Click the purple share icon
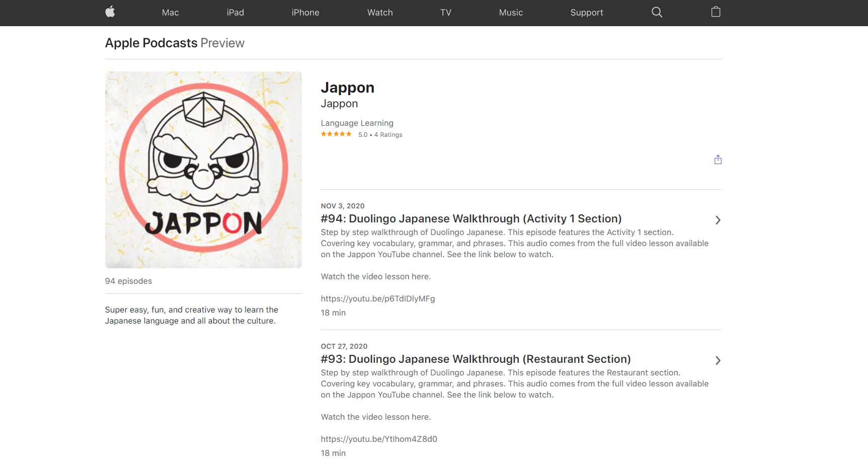 pyautogui.click(x=718, y=160)
